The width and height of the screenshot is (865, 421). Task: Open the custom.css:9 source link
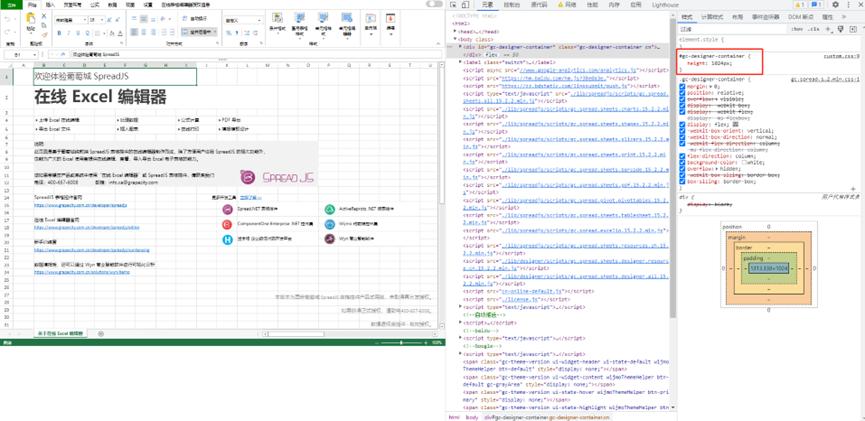tap(842, 56)
